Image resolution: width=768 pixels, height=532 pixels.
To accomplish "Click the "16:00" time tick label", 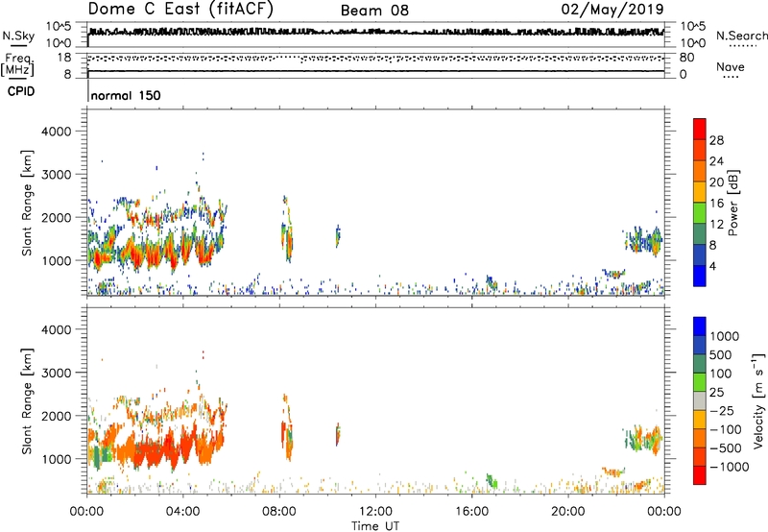I will 471,512.
